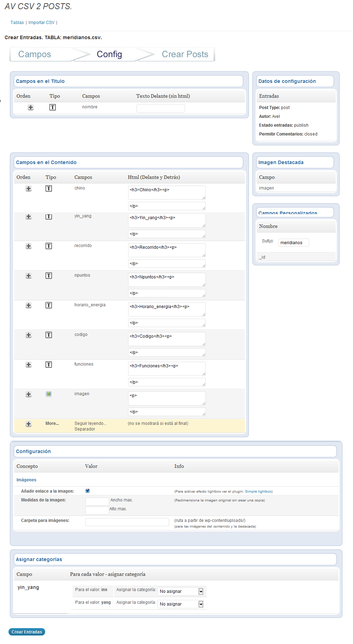Click <h3>Horario_energia</h3><p> html textarea

pos(167,309)
